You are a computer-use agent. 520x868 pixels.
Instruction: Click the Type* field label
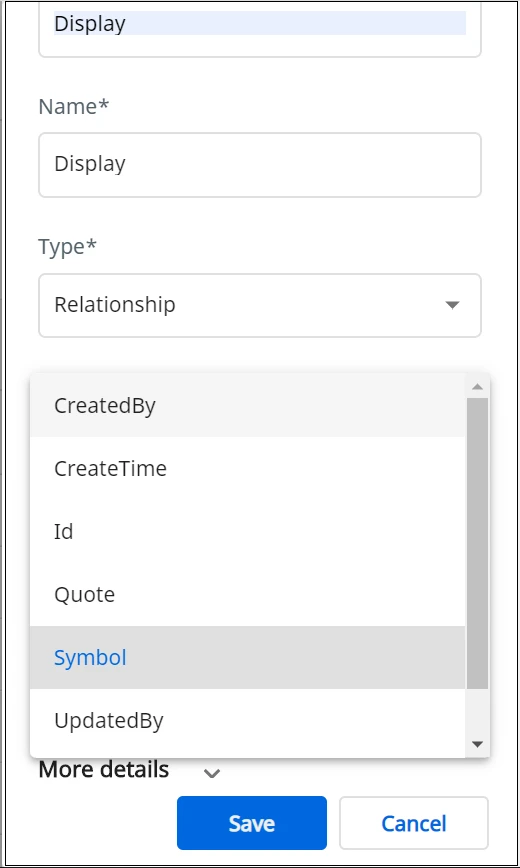pyautogui.click(x=68, y=246)
